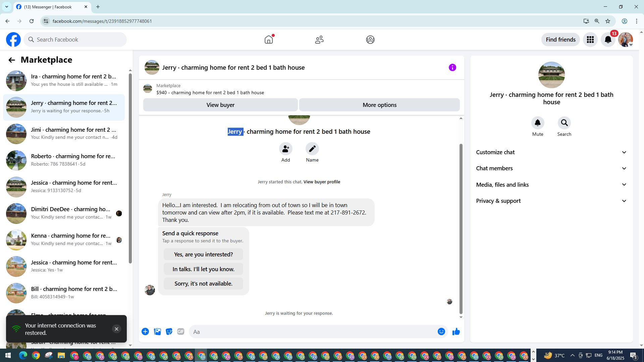
Task: Open the account profile picture menu
Action: 626,40
